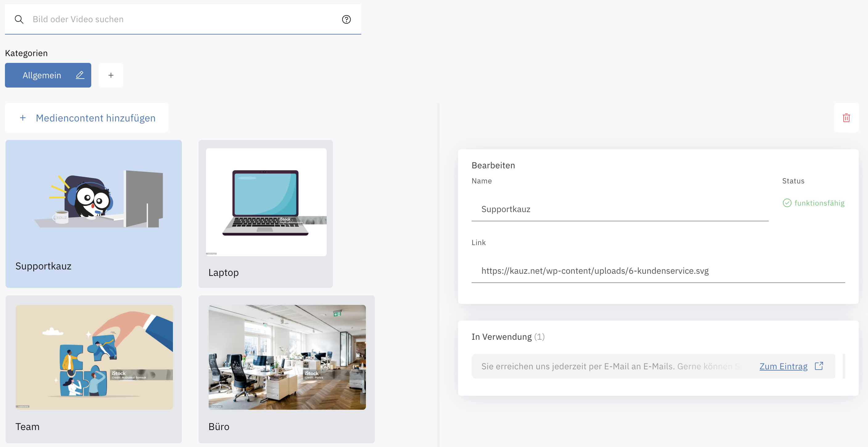868x447 pixels.
Task: Click Mediencontent hinzufügen button
Action: pos(87,118)
